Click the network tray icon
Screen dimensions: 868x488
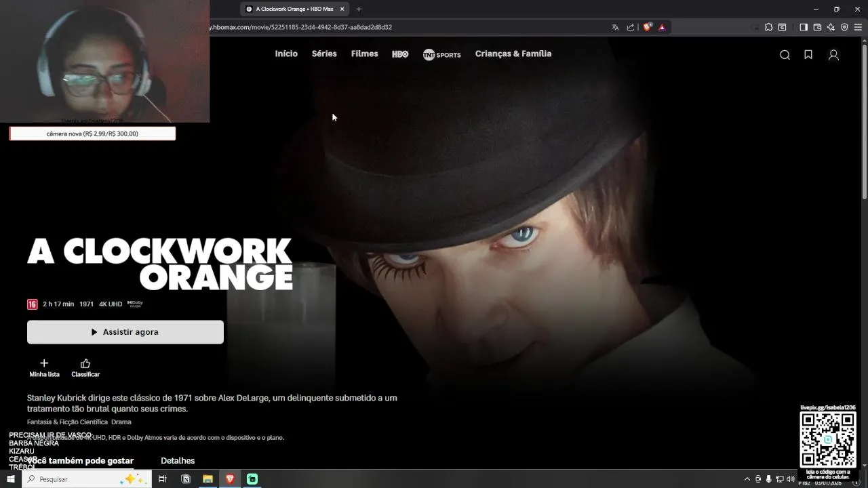tap(780, 479)
